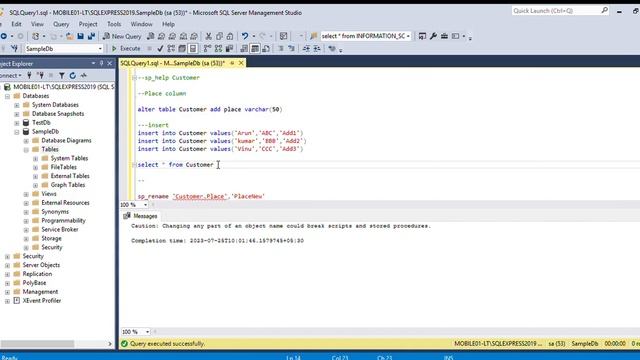Click the Save All icon
This screenshot has height=360, width=640.
[x=91, y=36]
